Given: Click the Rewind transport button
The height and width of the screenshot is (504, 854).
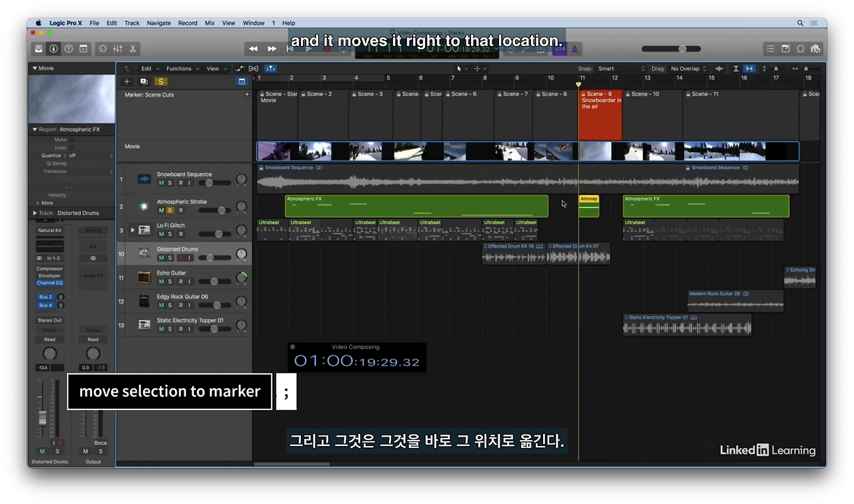Looking at the screenshot, I should click(x=254, y=49).
